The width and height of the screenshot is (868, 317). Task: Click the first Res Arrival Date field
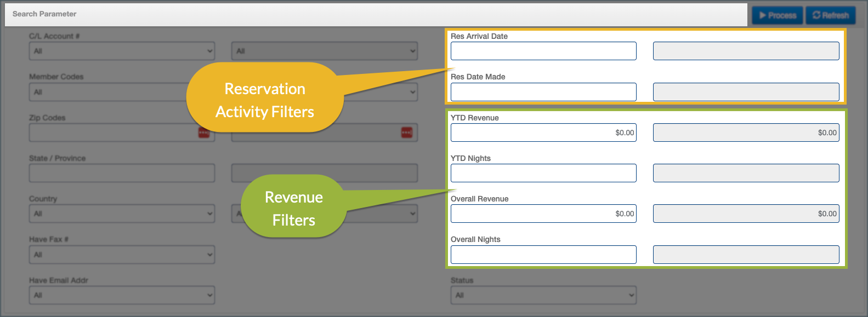pos(543,51)
